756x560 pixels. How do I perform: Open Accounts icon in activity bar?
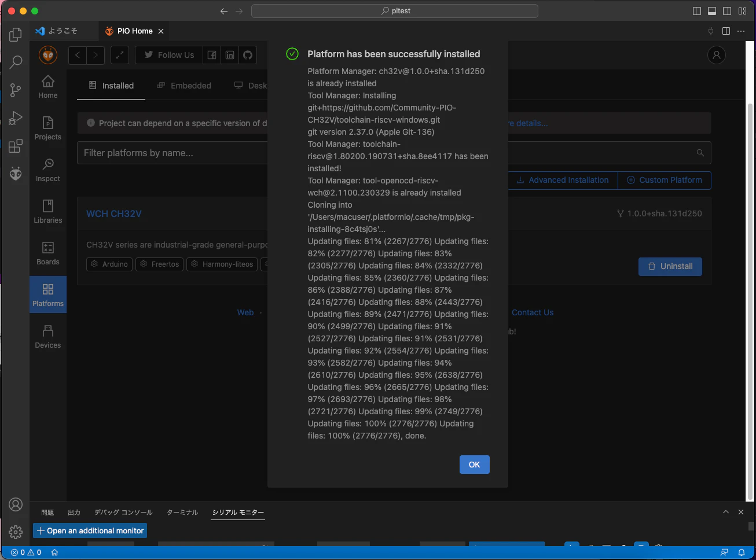tap(16, 504)
